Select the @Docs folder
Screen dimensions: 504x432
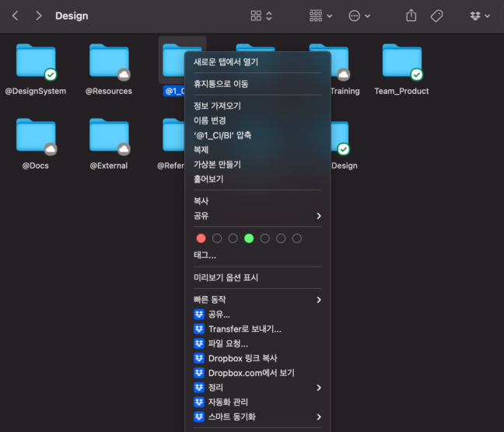(x=36, y=136)
